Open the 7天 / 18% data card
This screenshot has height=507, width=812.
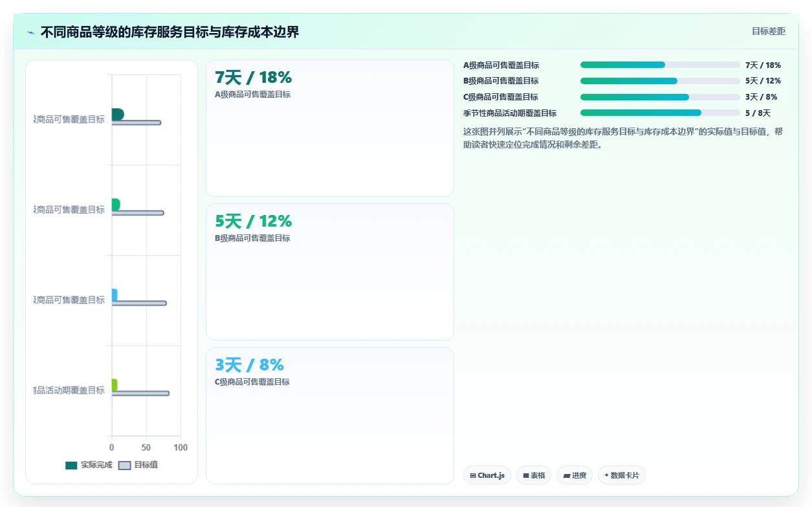[x=330, y=128]
